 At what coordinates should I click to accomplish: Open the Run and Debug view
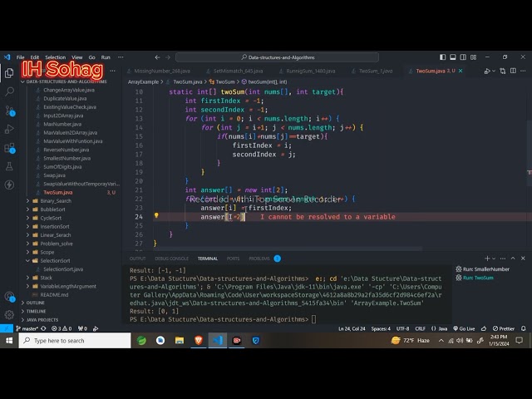click(x=9, y=129)
